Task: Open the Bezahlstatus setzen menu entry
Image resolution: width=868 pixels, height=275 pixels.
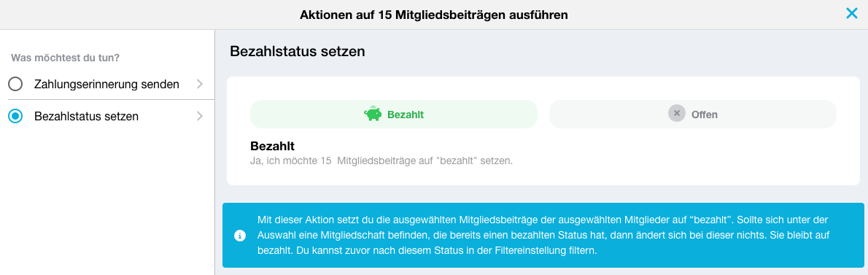Action: (106, 116)
